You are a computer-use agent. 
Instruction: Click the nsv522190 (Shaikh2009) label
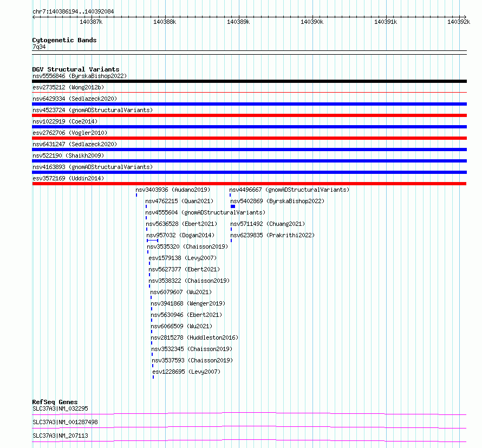(68, 155)
